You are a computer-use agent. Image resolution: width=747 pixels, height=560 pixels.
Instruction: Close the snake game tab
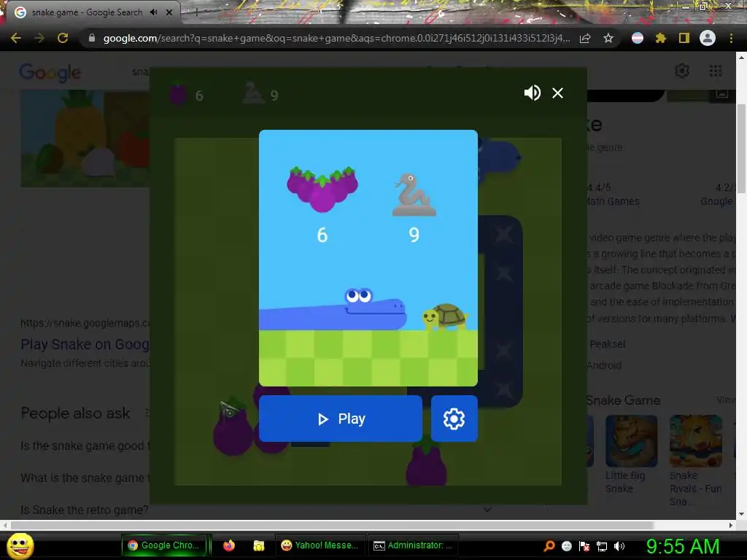point(169,12)
